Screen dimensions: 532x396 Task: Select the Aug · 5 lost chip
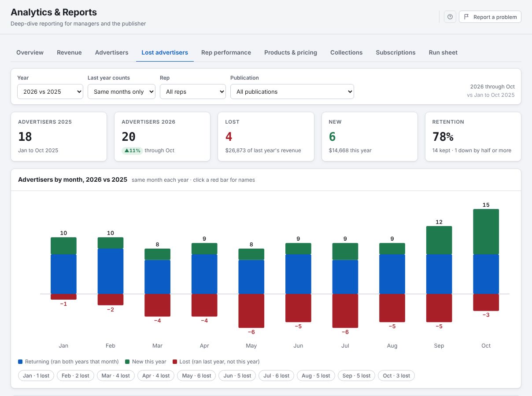click(315, 376)
